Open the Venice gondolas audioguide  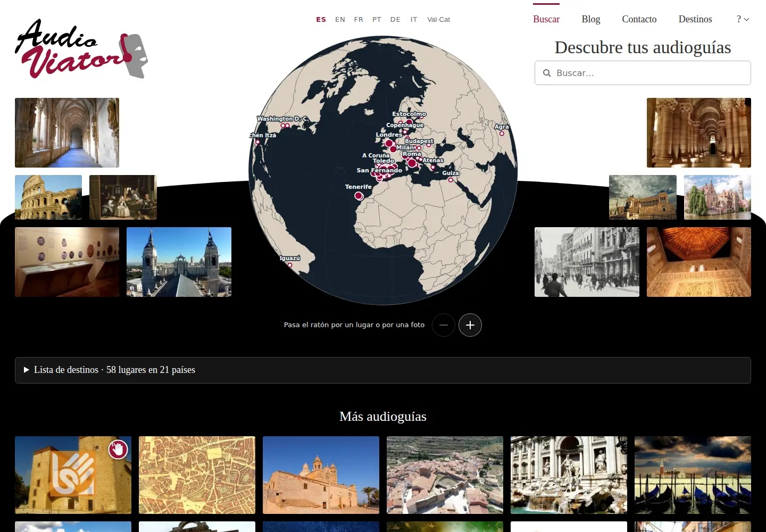pos(693,475)
